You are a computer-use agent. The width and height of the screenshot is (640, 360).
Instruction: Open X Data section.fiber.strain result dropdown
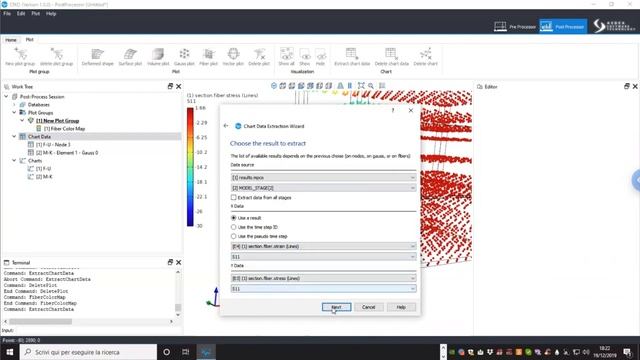click(323, 246)
